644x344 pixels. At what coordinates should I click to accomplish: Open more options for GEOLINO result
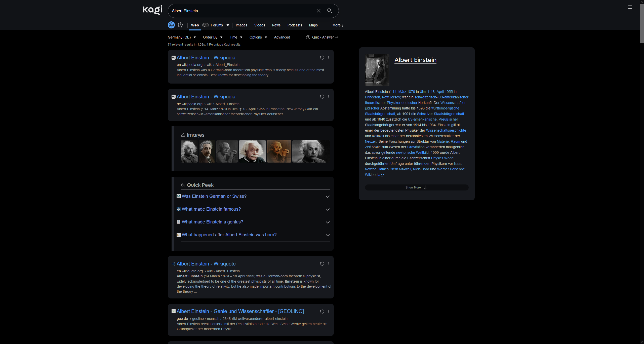328,312
